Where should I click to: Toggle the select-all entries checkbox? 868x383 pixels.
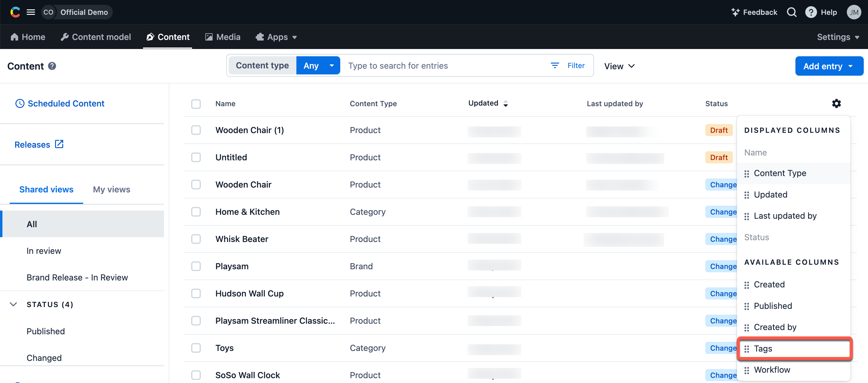(x=196, y=104)
